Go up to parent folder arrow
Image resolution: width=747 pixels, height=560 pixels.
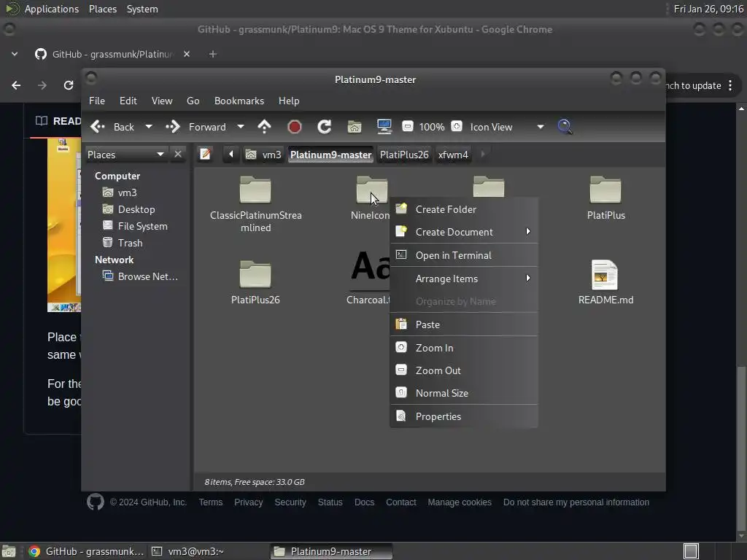point(264,127)
